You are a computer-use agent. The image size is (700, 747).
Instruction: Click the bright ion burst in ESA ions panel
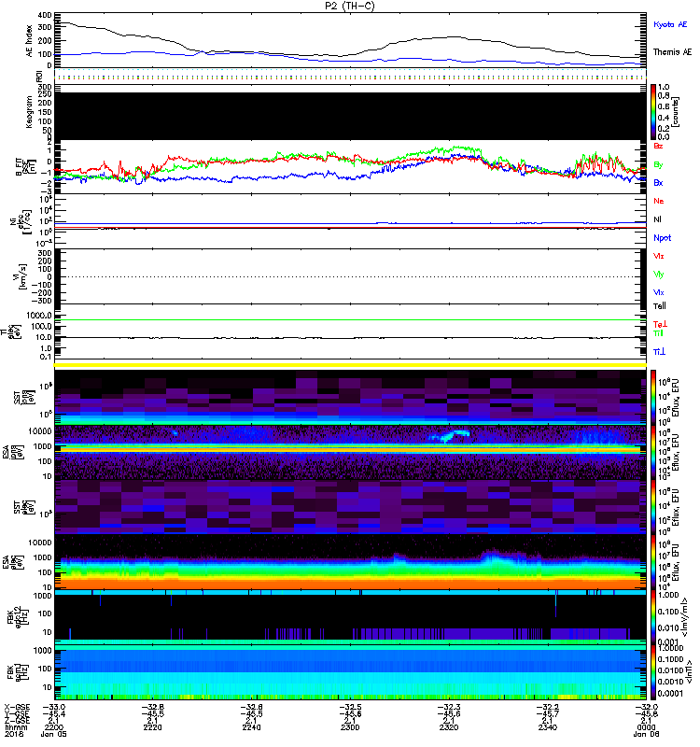click(452, 435)
